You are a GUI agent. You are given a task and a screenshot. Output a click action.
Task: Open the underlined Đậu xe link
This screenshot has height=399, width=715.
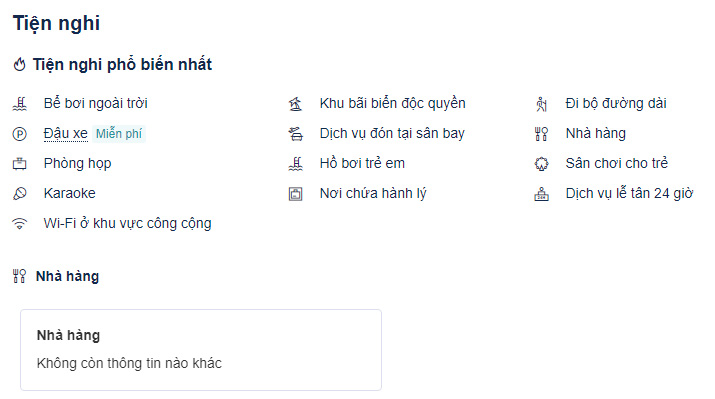click(x=66, y=134)
